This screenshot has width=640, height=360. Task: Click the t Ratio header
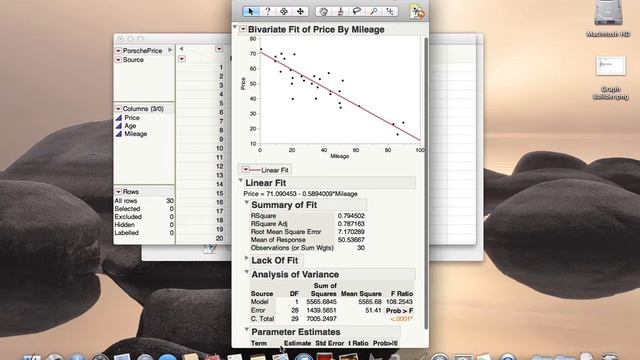[358, 343]
